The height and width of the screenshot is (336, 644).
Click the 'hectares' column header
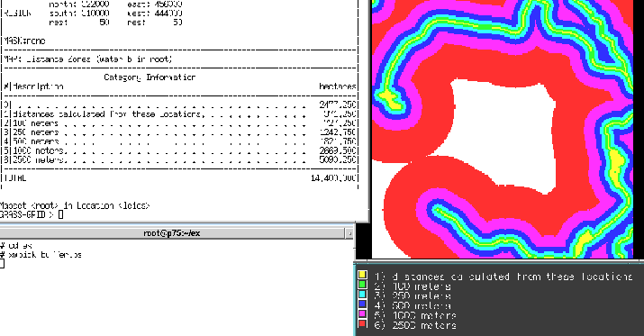point(337,86)
